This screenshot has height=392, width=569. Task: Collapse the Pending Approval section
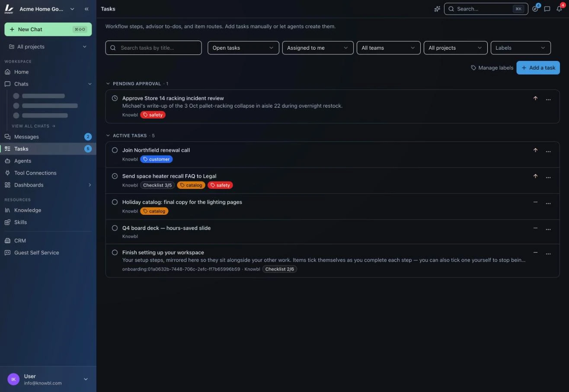click(x=108, y=83)
